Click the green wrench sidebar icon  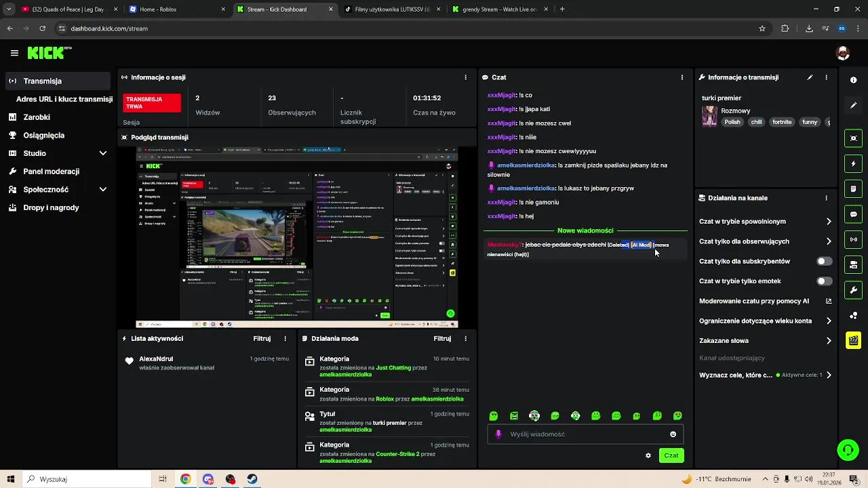[x=853, y=290]
